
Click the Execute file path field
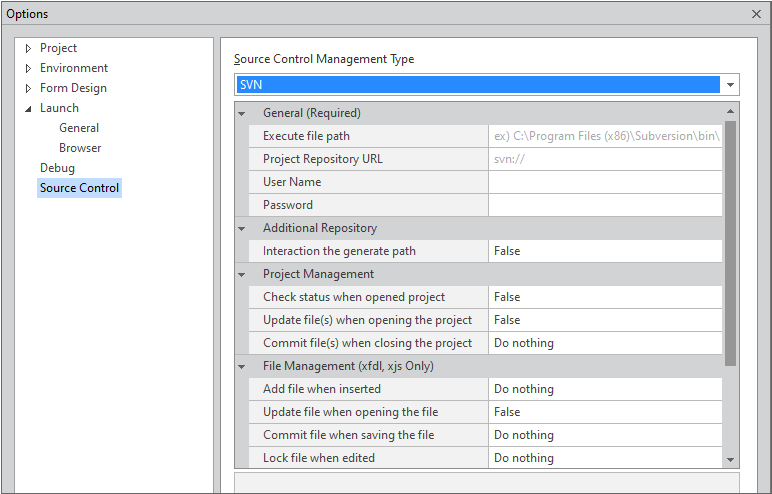point(604,136)
